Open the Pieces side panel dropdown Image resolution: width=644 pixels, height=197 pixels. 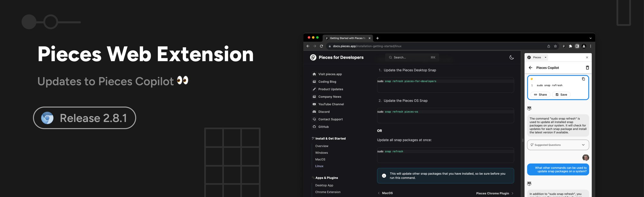click(x=537, y=58)
